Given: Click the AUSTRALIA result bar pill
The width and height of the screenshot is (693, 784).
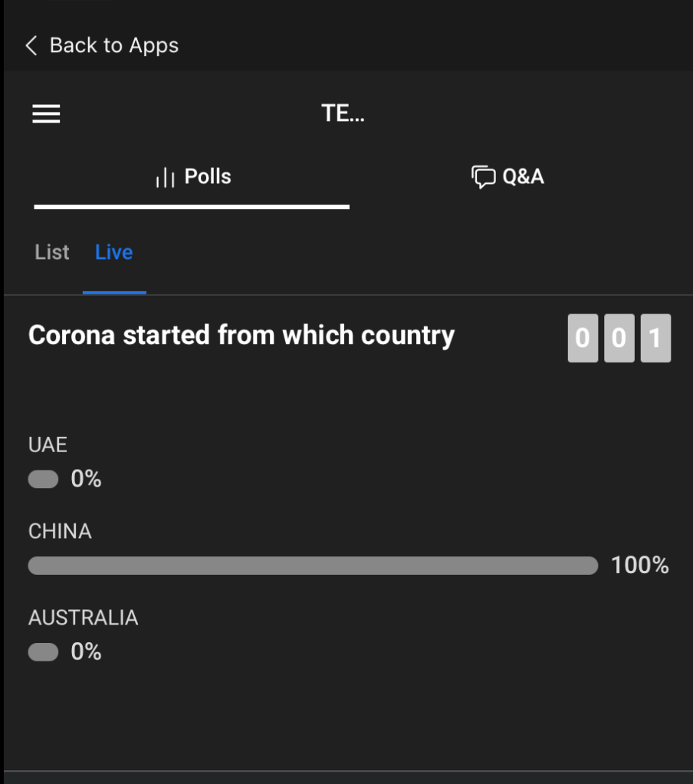Looking at the screenshot, I should [43, 652].
